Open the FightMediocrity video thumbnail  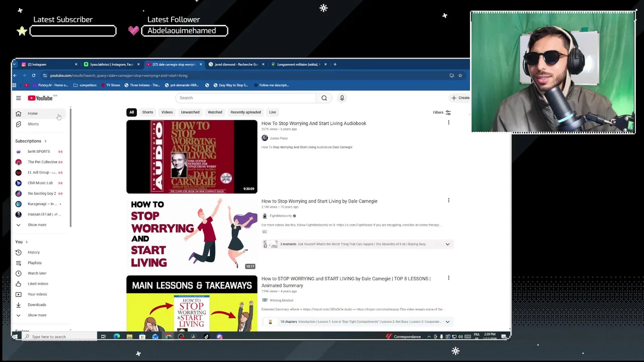pos(192,234)
